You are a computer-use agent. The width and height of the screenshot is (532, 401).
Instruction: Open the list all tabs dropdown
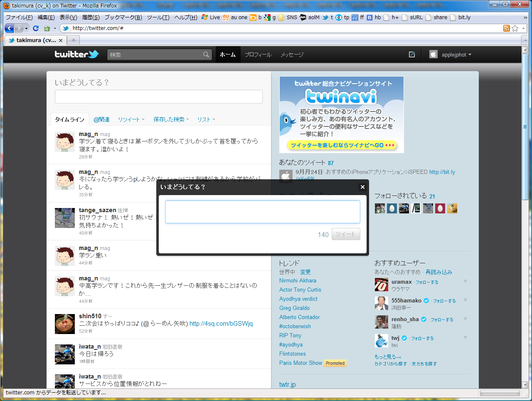525,40
